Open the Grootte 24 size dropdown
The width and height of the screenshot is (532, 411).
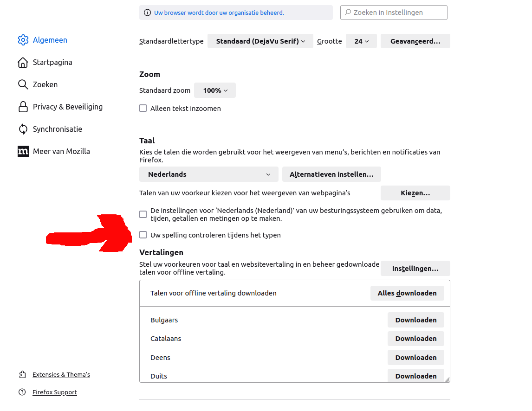click(361, 41)
